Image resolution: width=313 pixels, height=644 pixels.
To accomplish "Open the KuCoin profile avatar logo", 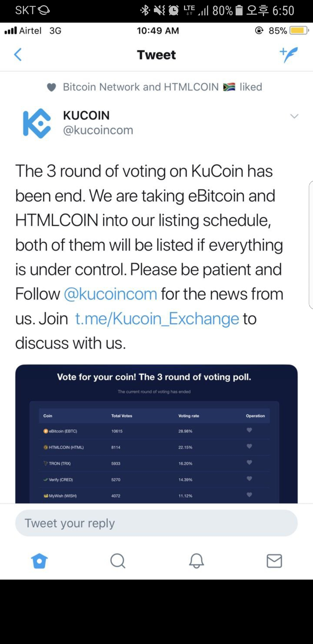I will (37, 123).
